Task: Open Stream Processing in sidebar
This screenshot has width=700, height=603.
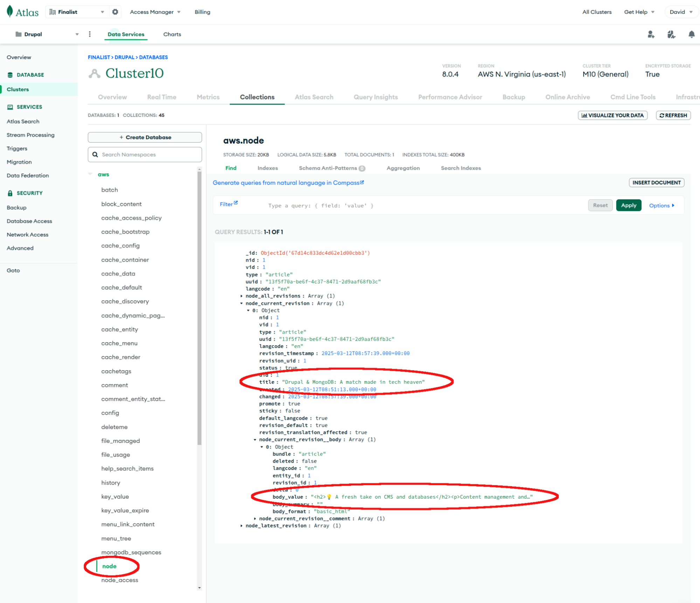Action: click(30, 135)
